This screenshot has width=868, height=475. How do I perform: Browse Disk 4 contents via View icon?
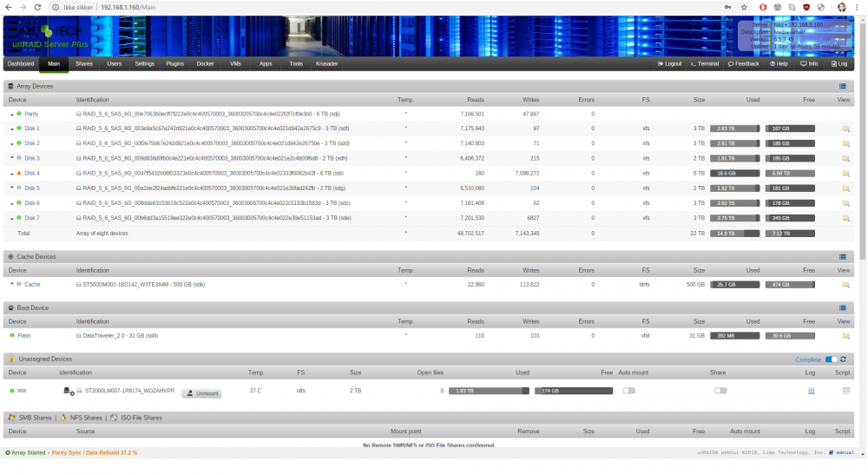coord(845,174)
